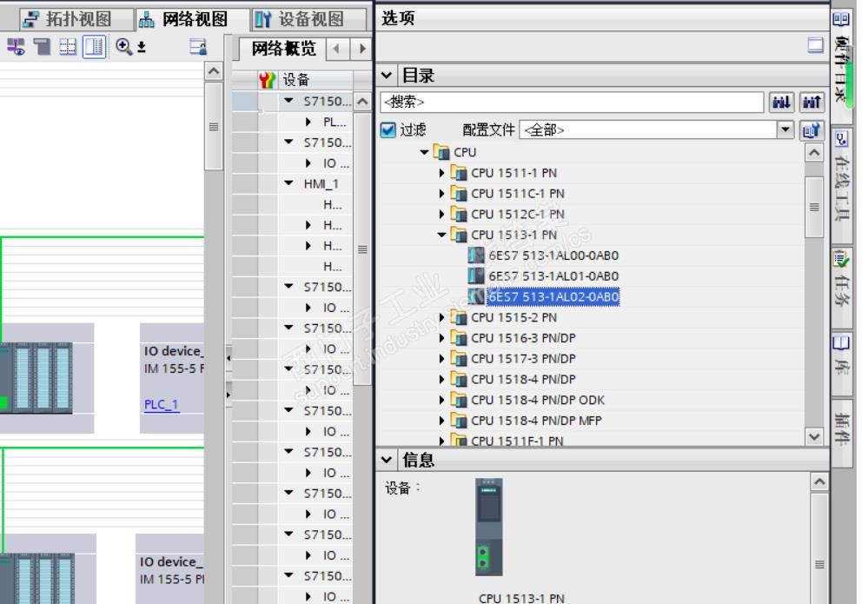Click the CPU 1513-1 PN device image
Screen dimensions: 868x604
tap(489, 527)
